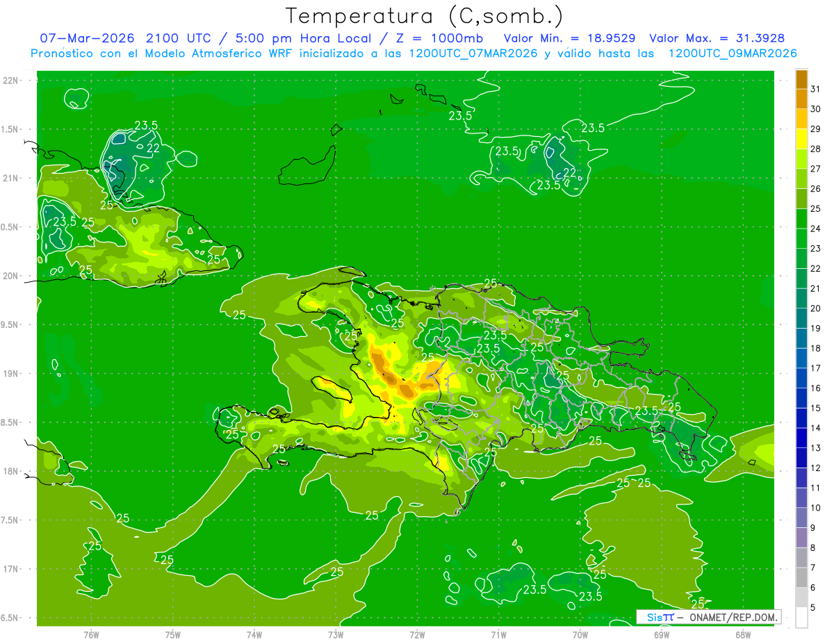Pick the gray swatch between 6 and 7
834x644 pixels.
(801, 577)
